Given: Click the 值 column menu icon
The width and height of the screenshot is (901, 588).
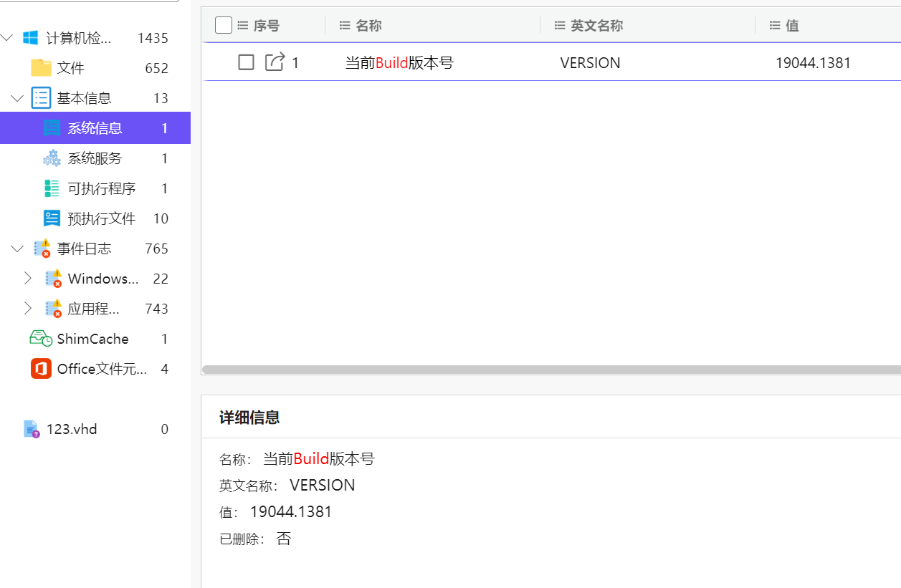Looking at the screenshot, I should pos(775,26).
